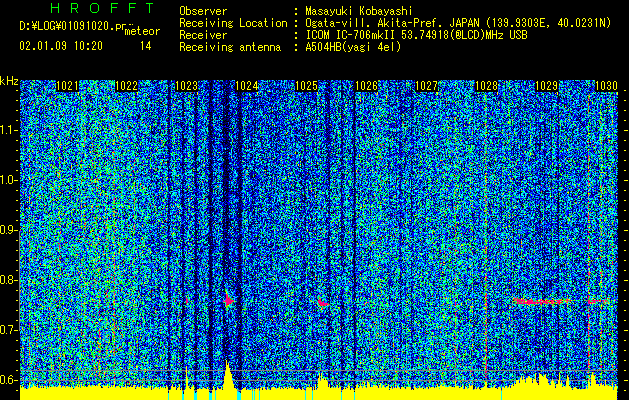629x400 pixels.
Task: Click the kHz axis unit label
Action: [x=9, y=81]
